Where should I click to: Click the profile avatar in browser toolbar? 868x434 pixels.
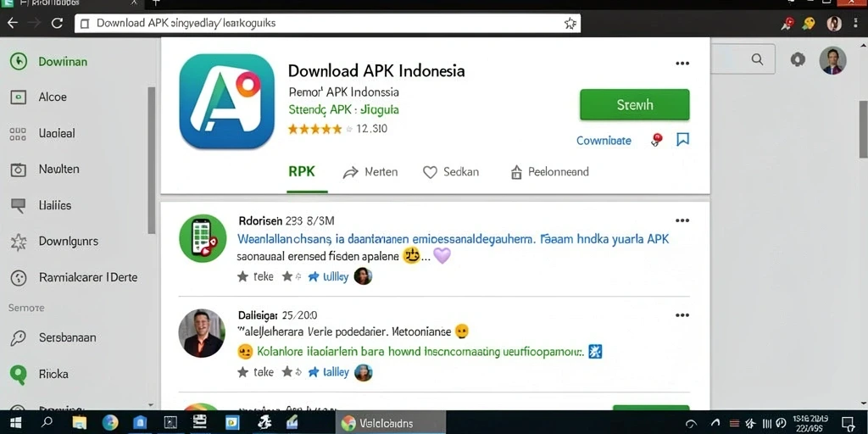834,23
